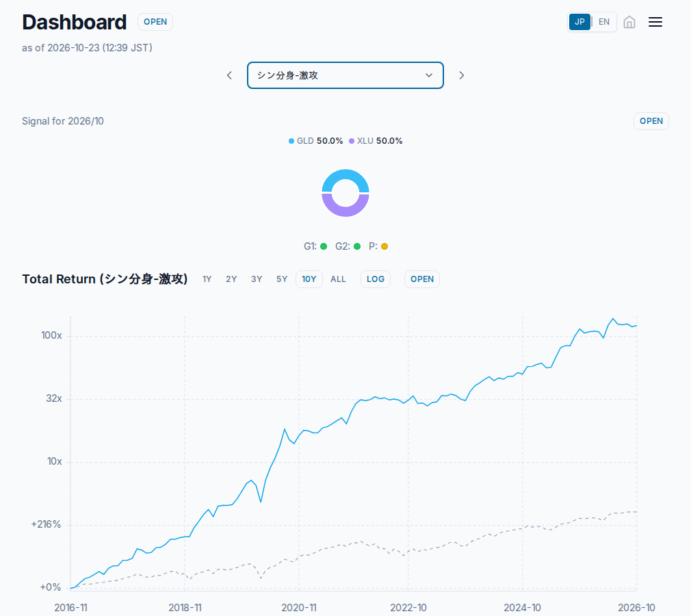Click OPEN button next to Dashboard title
Viewport: 691px width, 616px height.
click(x=155, y=22)
